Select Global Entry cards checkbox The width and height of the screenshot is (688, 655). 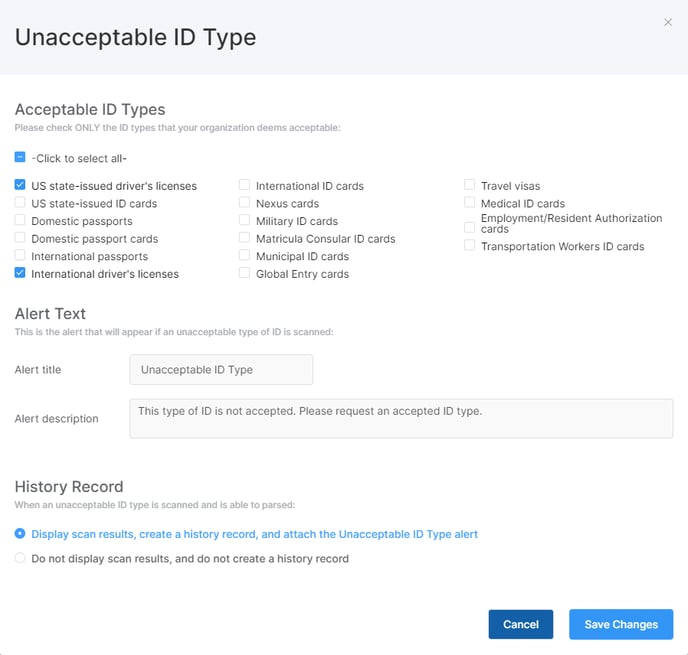click(244, 272)
